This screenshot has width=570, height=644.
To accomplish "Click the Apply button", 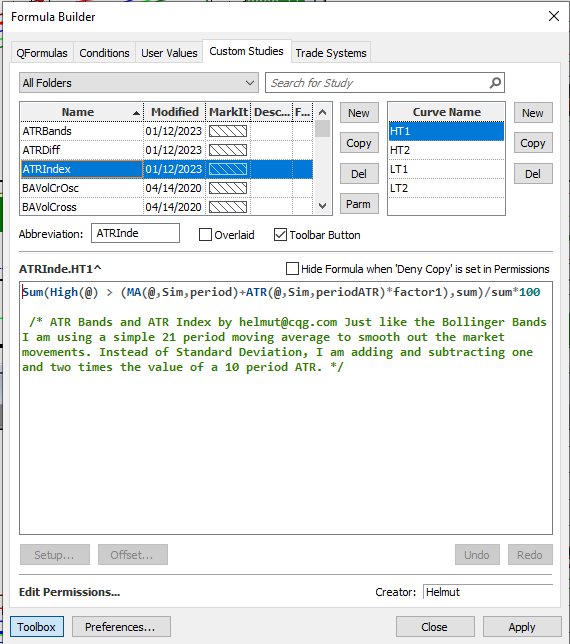I will click(522, 627).
